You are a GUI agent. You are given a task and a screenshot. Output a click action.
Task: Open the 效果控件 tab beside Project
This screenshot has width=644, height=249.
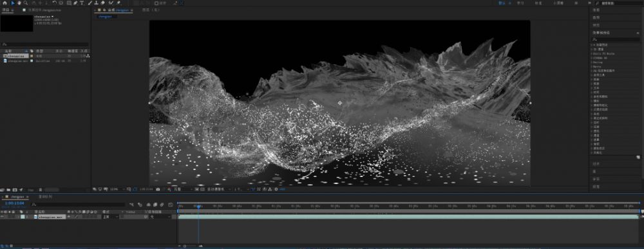[x=44, y=10]
